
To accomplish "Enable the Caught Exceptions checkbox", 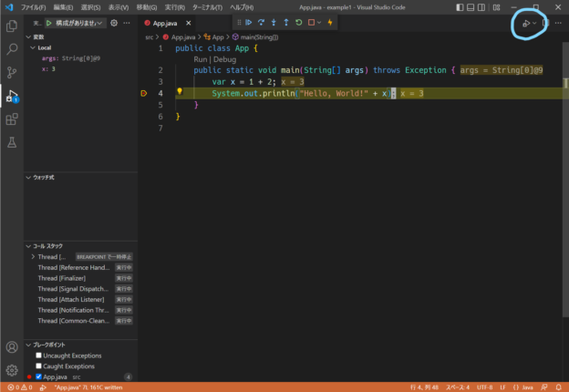I will tap(39, 366).
